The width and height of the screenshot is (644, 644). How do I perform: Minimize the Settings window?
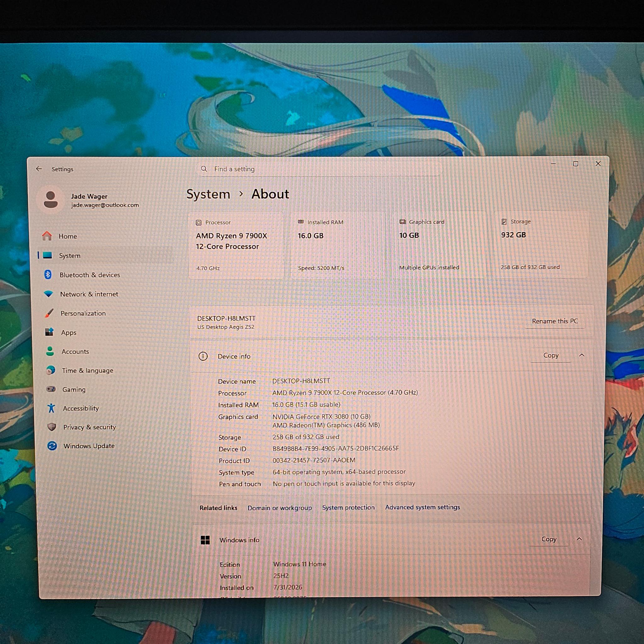click(553, 164)
